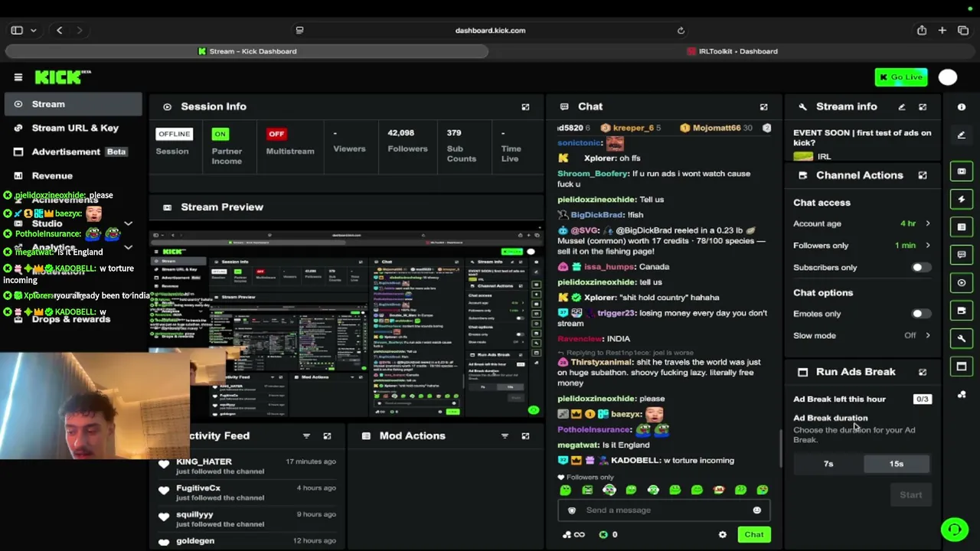Pop out the Mod Actions panel
The height and width of the screenshot is (551, 980).
(525, 436)
